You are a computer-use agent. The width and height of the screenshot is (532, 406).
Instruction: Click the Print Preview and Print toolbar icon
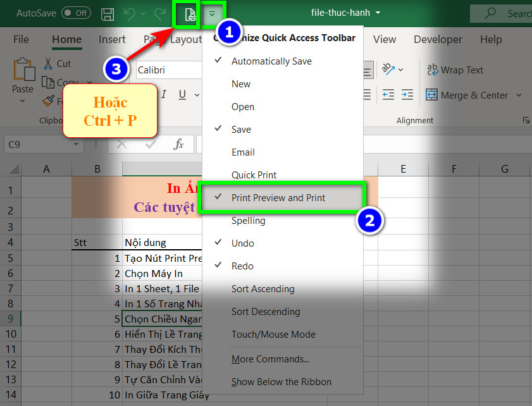coord(190,15)
